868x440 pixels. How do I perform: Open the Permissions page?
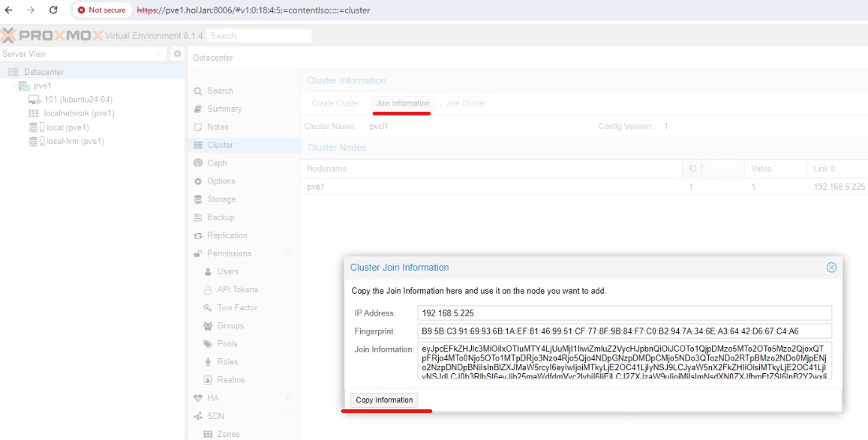coord(229,253)
